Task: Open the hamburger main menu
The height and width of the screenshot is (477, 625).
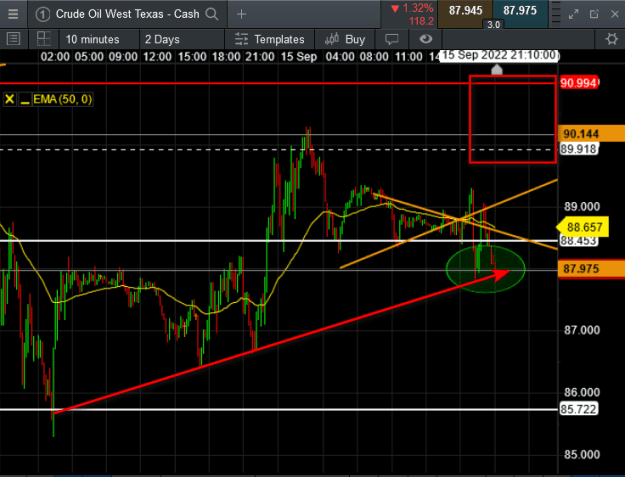Action: (x=13, y=14)
